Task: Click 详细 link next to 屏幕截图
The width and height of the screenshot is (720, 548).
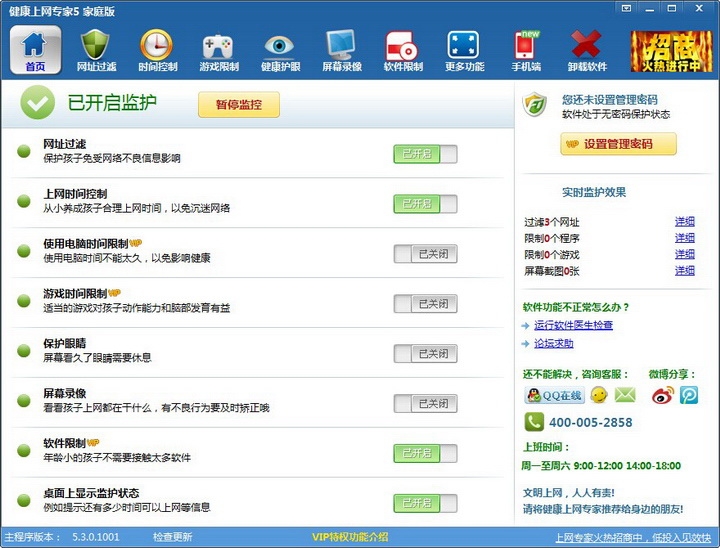Action: coord(684,271)
